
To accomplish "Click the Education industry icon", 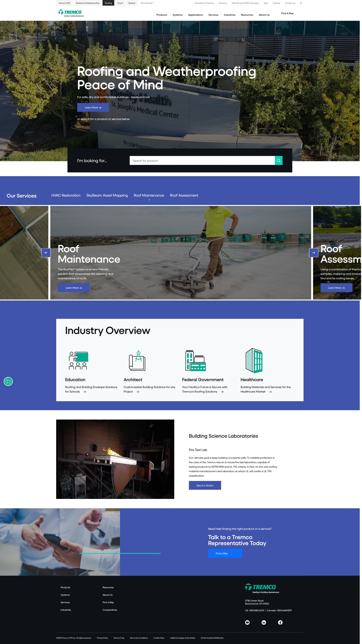I will pos(78,361).
